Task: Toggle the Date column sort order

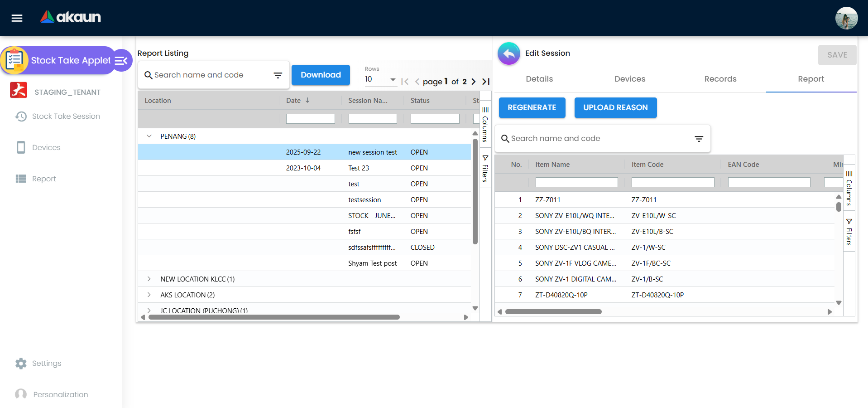Action: pos(308,100)
